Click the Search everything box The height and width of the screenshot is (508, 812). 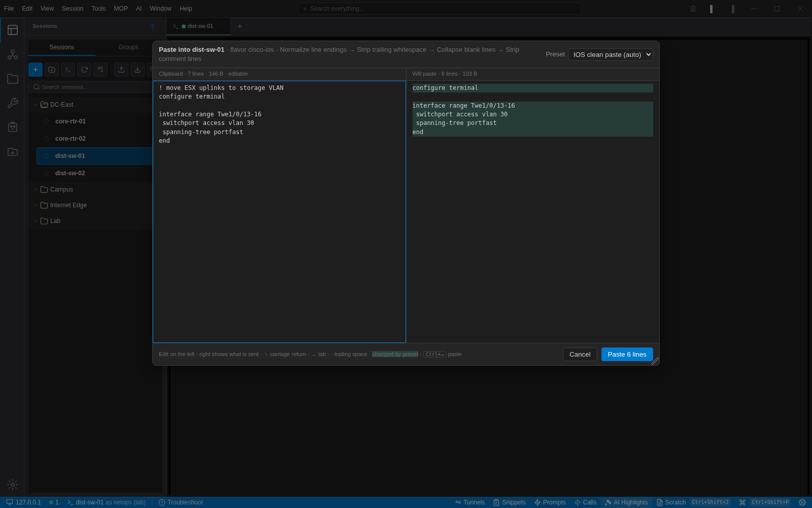click(439, 9)
